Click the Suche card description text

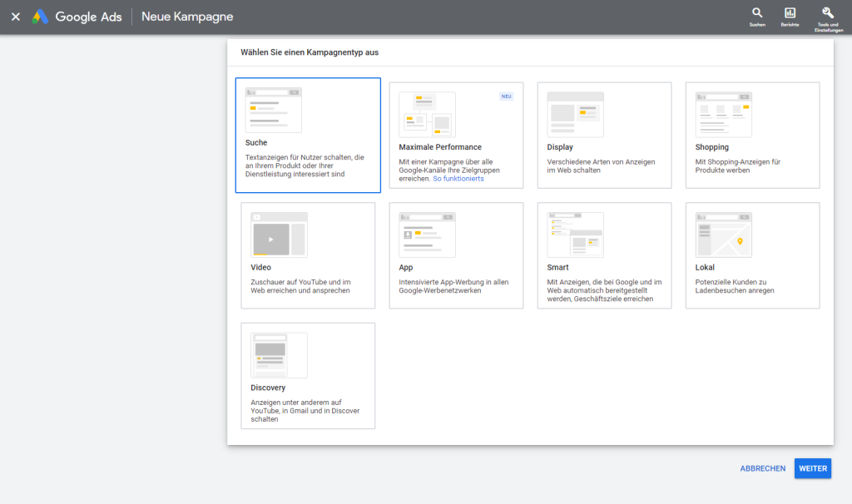pos(304,166)
